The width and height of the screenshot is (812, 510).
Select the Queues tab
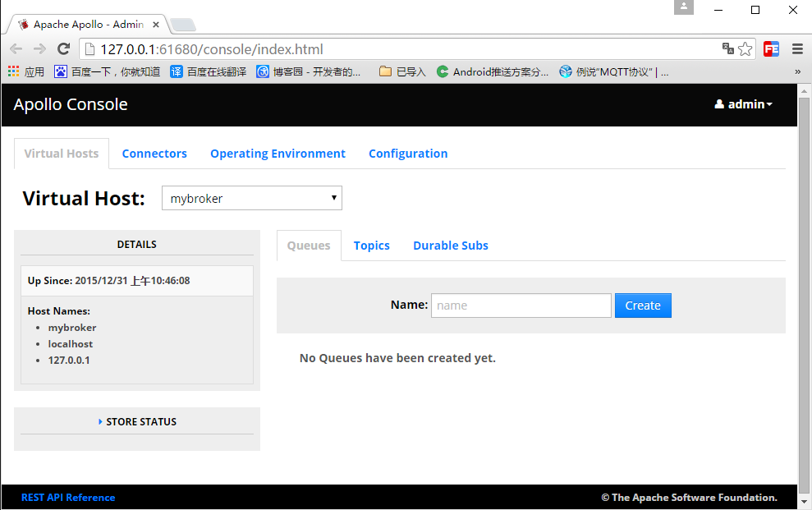[309, 246]
